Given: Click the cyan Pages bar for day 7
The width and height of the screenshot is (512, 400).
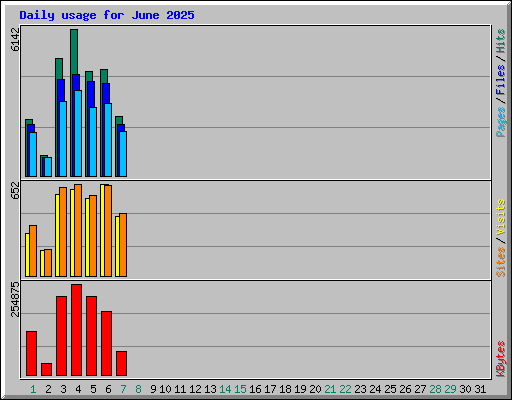Looking at the screenshot, I should tap(123, 154).
